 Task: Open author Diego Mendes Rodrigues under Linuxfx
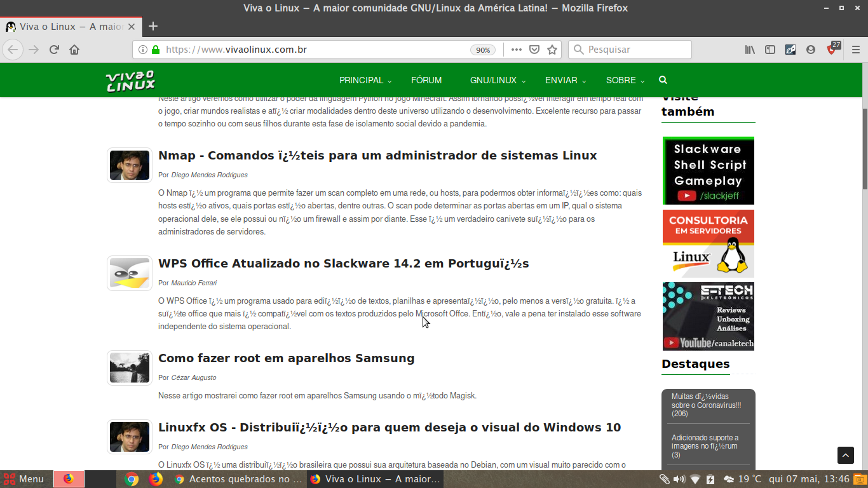coord(209,447)
